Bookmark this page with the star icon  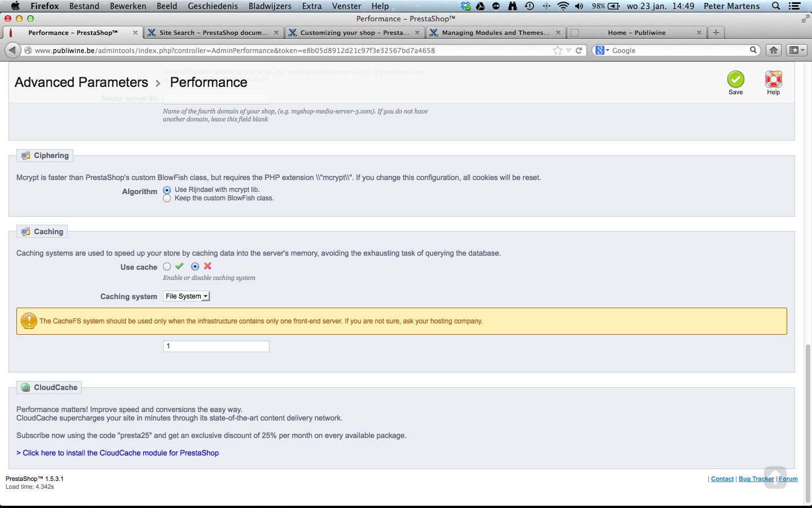pos(558,50)
